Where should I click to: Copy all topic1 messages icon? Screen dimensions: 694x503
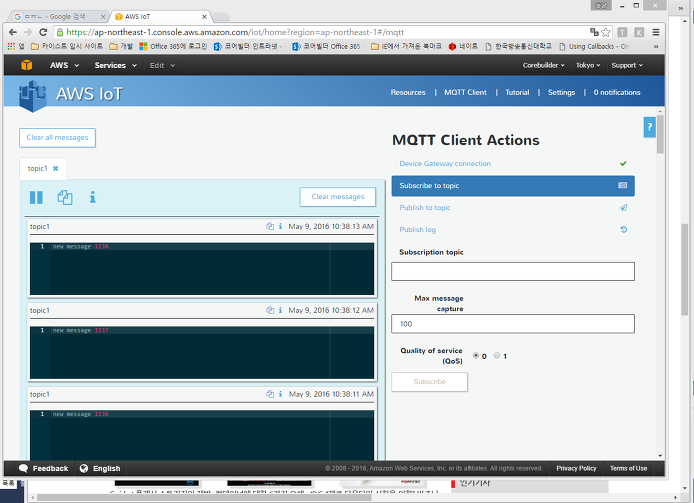[65, 197]
